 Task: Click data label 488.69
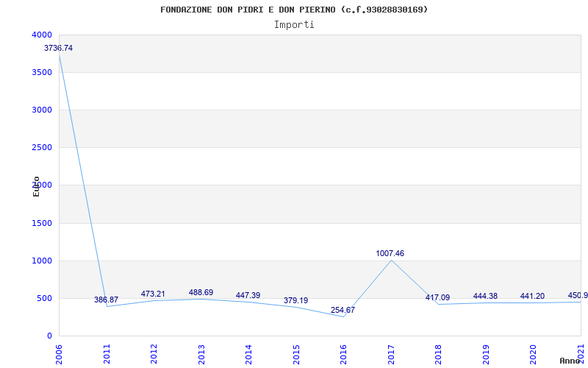point(201,292)
